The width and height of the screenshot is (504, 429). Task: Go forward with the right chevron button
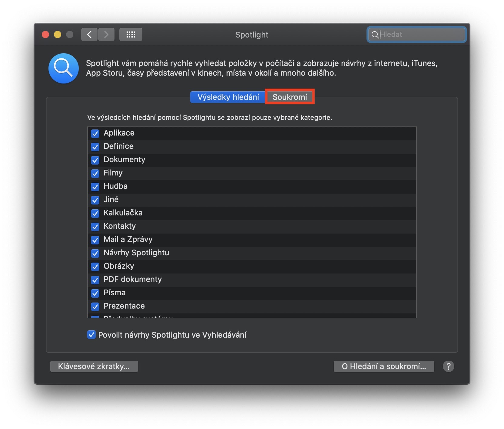coord(106,34)
